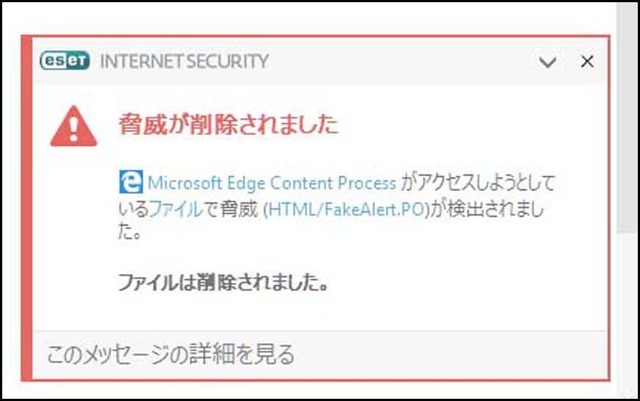Screen dimensions: 640x401
Task: Click このメッセージの詳細を見る
Action: click(x=171, y=354)
